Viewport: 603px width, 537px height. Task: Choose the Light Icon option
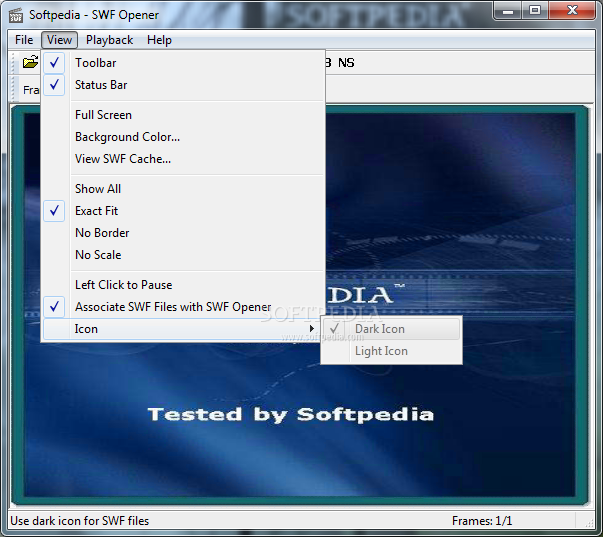[391, 351]
